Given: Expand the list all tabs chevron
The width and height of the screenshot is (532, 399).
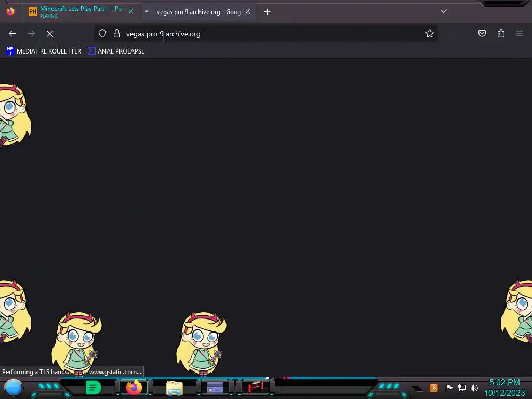Looking at the screenshot, I should point(444,11).
